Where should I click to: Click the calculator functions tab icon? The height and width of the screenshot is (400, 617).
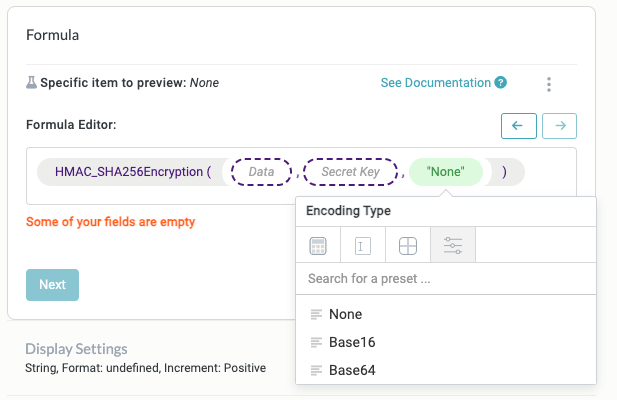coord(318,245)
